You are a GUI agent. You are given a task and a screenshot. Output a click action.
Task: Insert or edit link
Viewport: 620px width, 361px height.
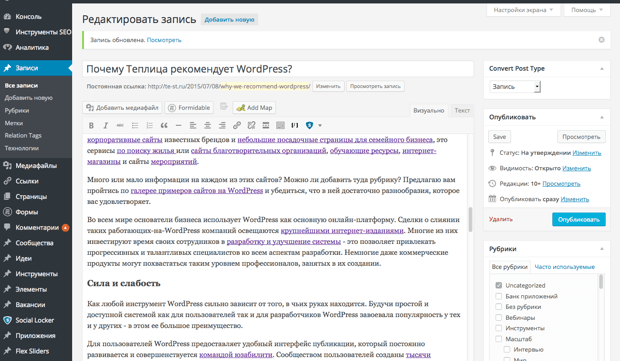237,125
